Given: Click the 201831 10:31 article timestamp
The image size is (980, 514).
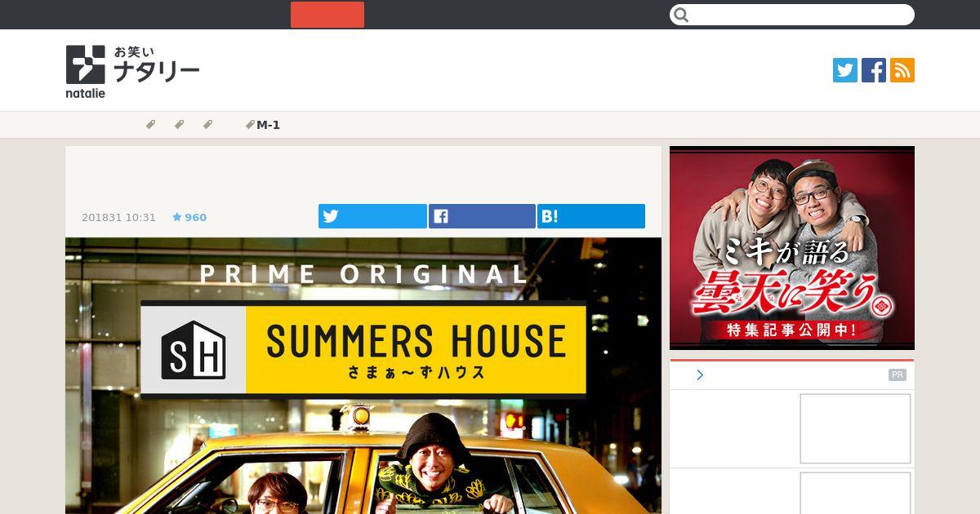Looking at the screenshot, I should (x=118, y=217).
